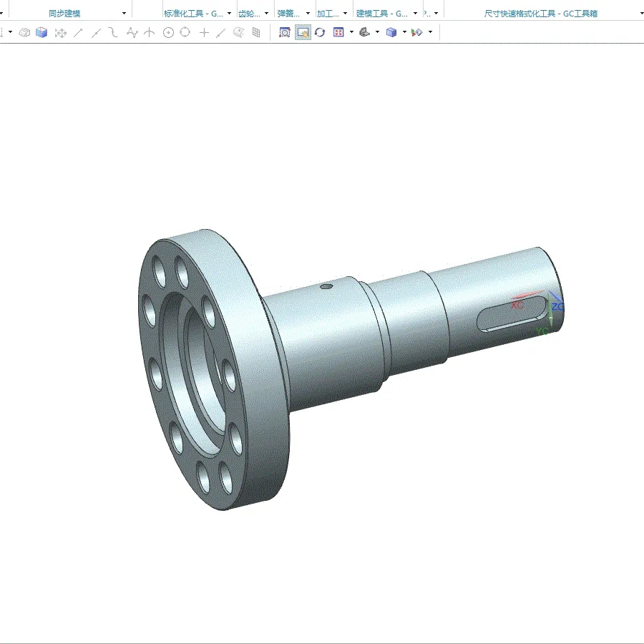This screenshot has height=644, width=644.
Task: Enable the point-on-face snap icon
Action: click(x=238, y=32)
